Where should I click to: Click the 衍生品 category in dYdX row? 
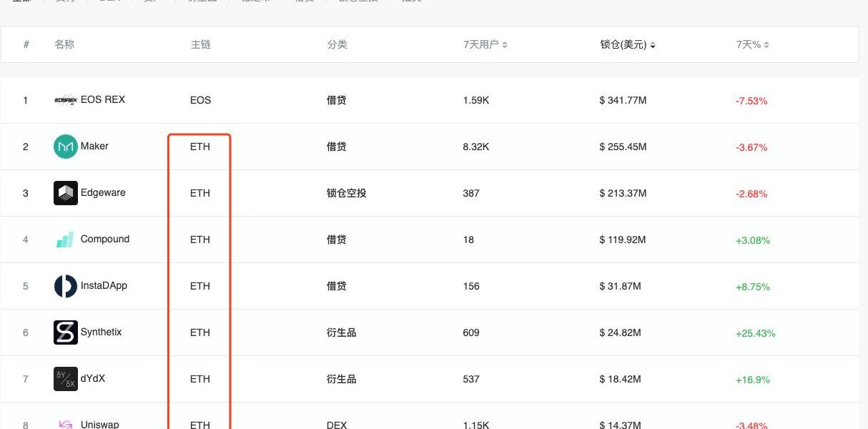[x=341, y=379]
